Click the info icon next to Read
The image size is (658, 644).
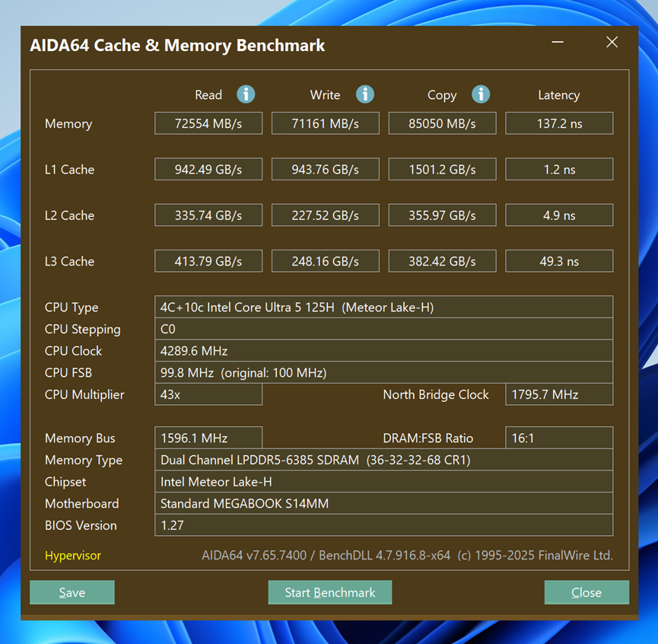point(245,94)
